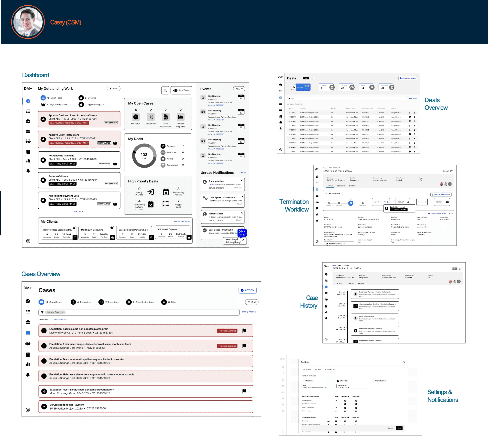Select the Pre-Close handshake icon in Deals Overview
Viewport: 488px width, 448px height.
pos(352,87)
